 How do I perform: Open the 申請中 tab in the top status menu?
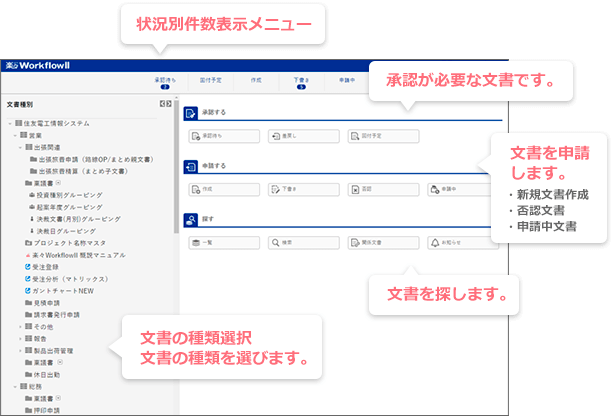point(347,80)
